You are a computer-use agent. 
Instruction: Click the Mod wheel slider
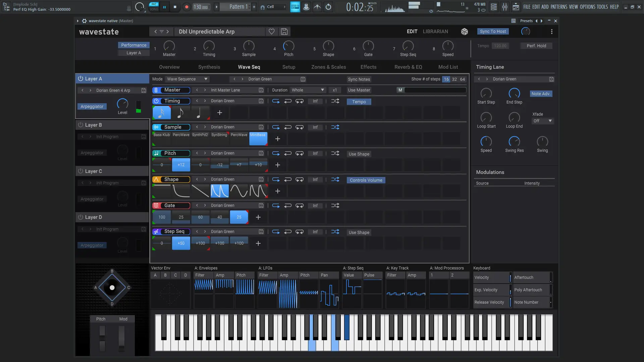[121, 339]
